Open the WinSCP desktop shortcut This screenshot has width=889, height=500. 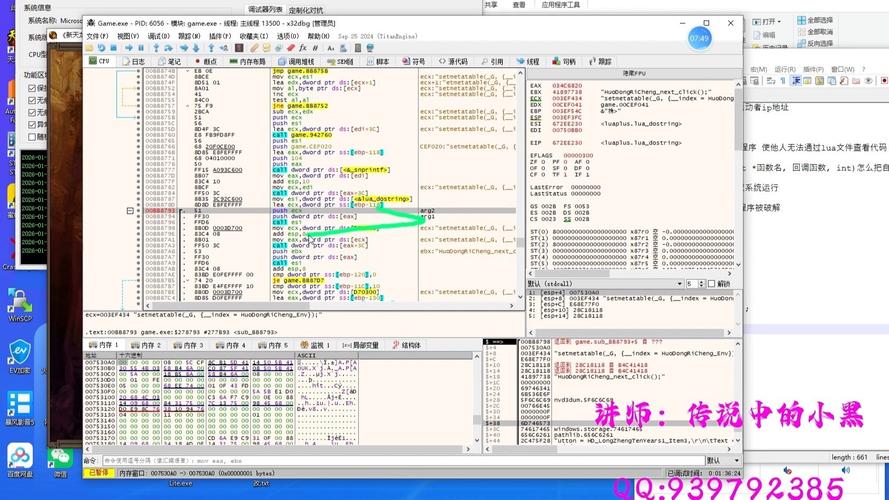click(x=20, y=302)
